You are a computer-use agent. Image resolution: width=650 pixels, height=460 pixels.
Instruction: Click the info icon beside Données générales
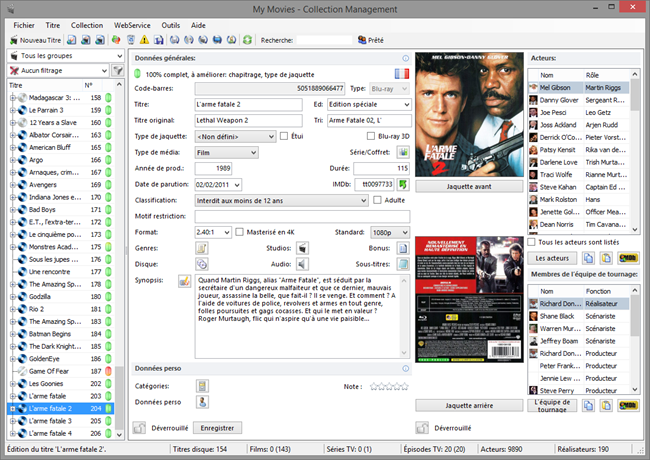pos(405,58)
